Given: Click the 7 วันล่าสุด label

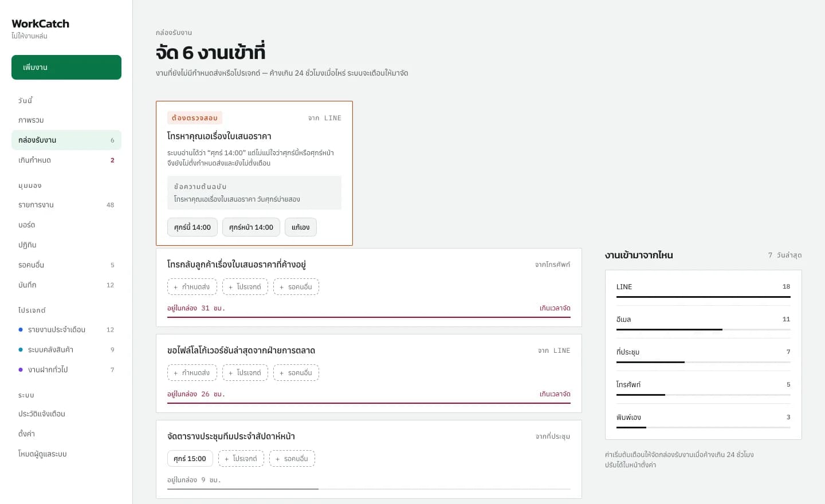Looking at the screenshot, I should 785,255.
